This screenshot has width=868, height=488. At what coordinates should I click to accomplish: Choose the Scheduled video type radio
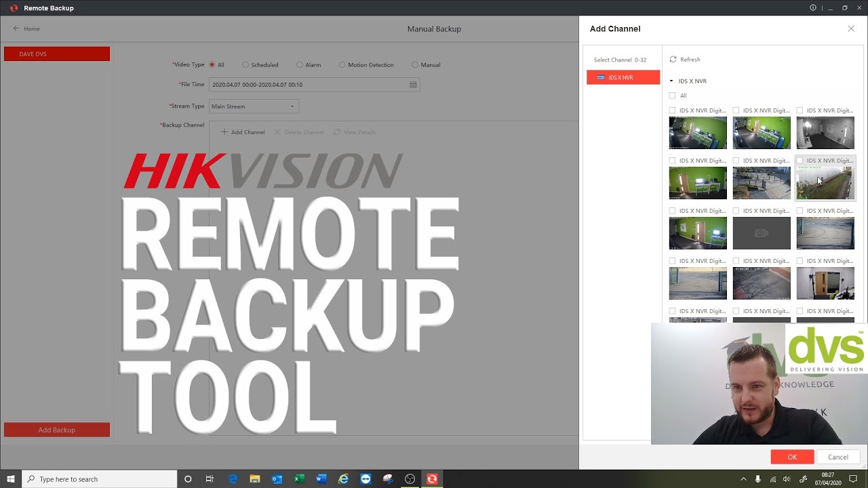coord(245,65)
